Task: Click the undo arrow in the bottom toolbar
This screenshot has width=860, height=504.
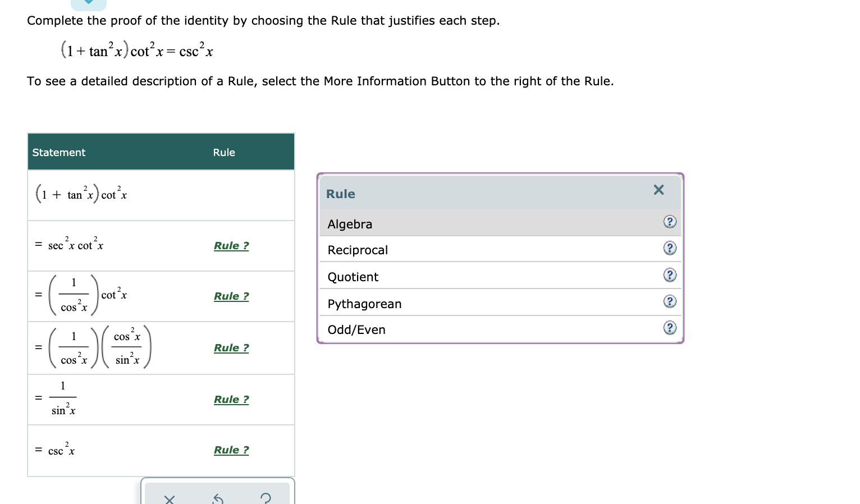Action: pyautogui.click(x=218, y=499)
